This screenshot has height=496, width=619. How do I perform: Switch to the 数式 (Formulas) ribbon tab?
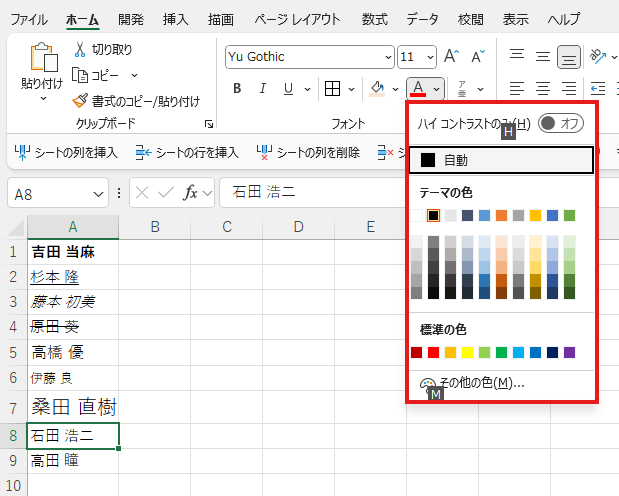[x=375, y=19]
